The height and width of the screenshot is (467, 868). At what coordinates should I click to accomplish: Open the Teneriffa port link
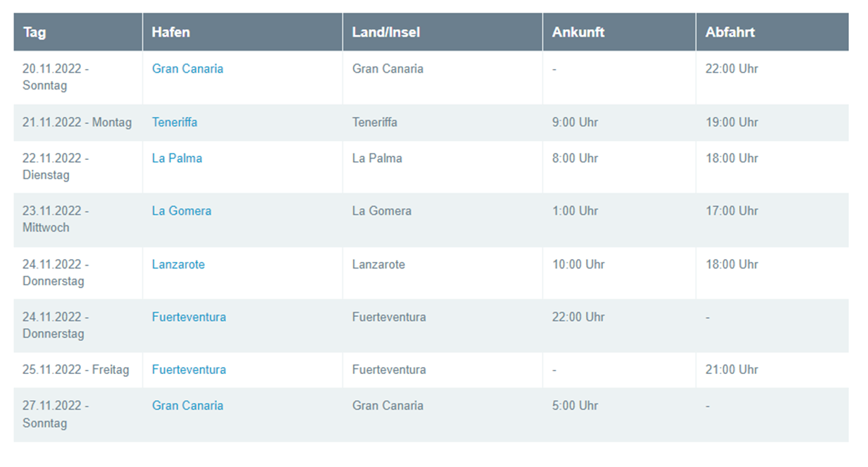pyautogui.click(x=175, y=123)
